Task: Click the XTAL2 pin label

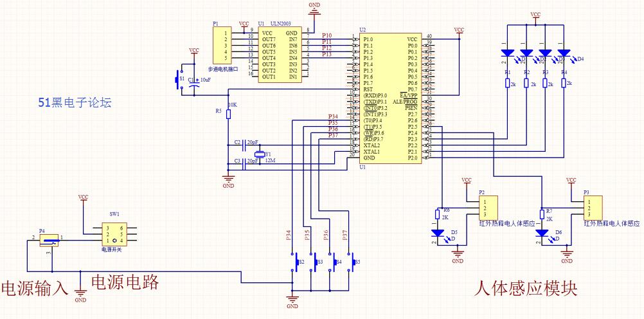Action: [x=371, y=145]
